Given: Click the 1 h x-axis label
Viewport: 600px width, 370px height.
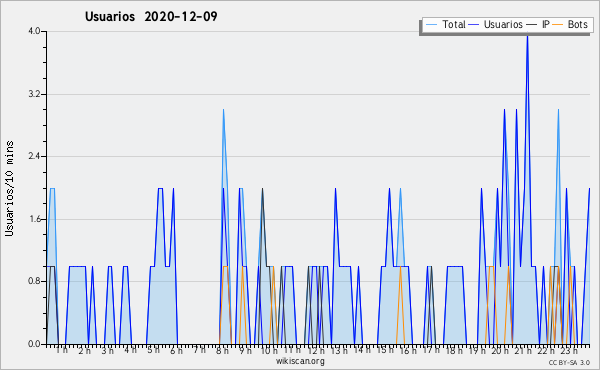Looking at the screenshot, I should (x=62, y=350).
